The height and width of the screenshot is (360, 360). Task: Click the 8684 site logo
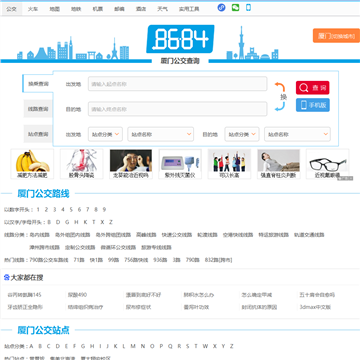tap(180, 39)
